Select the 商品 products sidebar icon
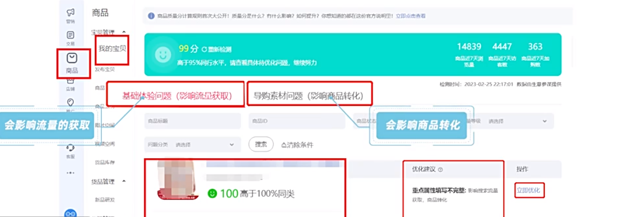Image resolution: width=644 pixels, height=217 pixels. 72,58
